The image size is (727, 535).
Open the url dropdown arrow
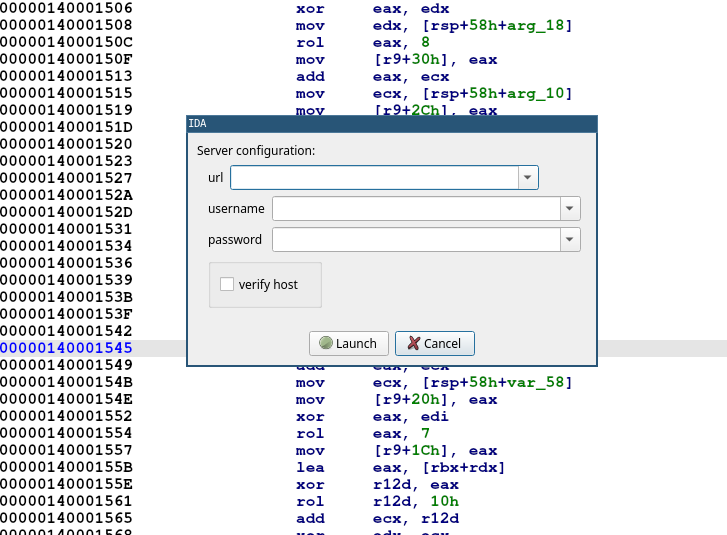tap(528, 178)
